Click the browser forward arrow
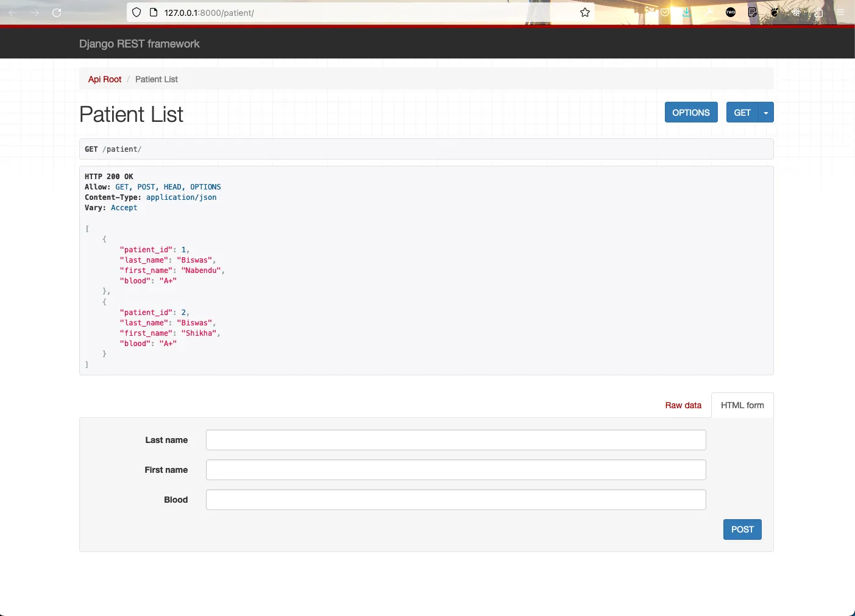Screen dimensions: 855x616 click(x=35, y=12)
